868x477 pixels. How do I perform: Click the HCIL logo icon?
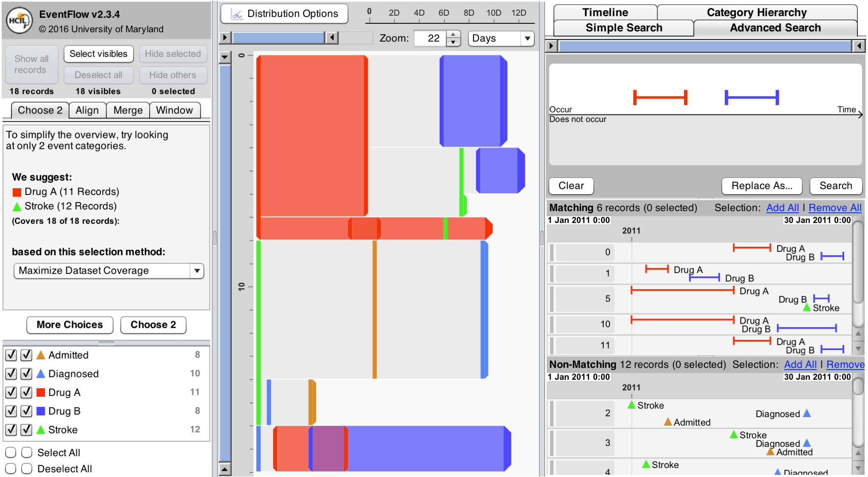pyautogui.click(x=20, y=20)
